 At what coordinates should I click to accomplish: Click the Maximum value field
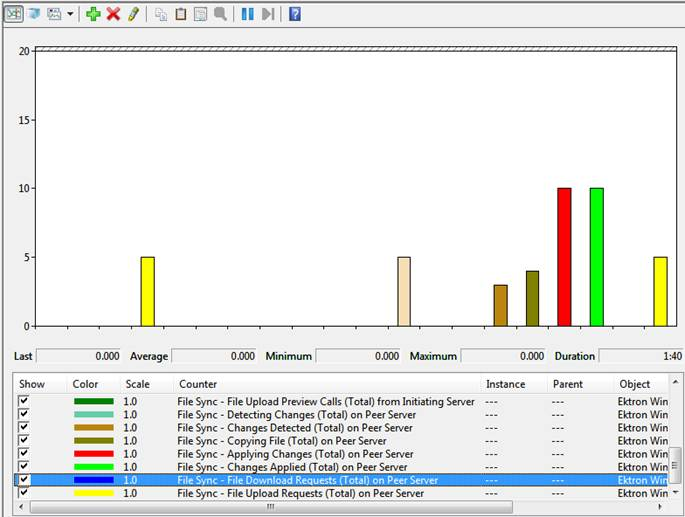tap(503, 356)
